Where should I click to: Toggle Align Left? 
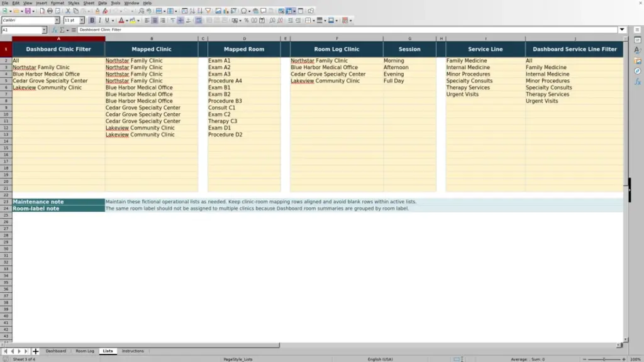[x=147, y=21]
